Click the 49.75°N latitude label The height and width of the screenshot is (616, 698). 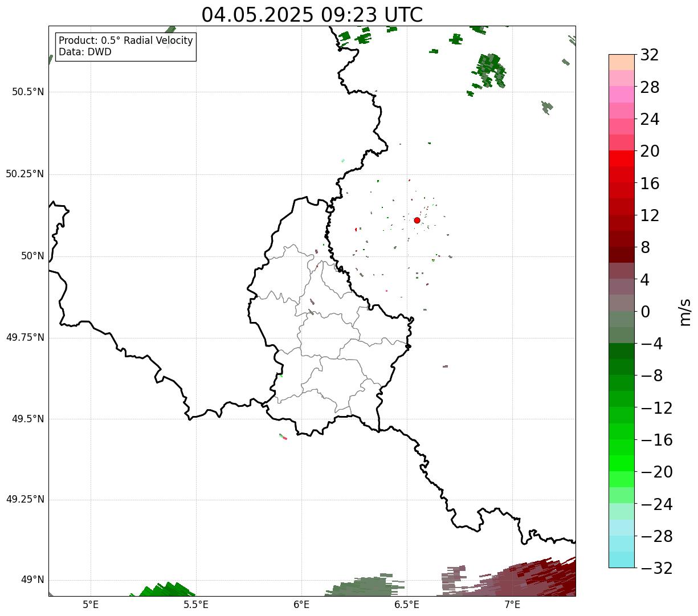coord(25,337)
